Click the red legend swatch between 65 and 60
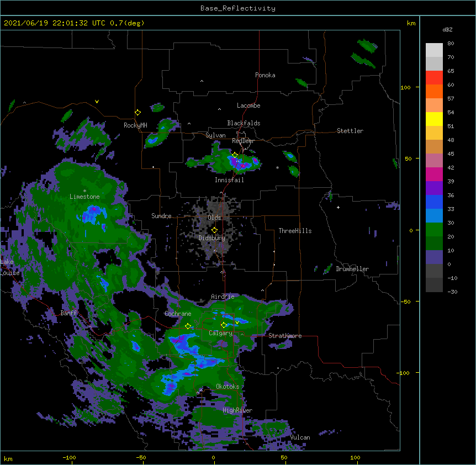476x465 pixels. click(x=434, y=78)
